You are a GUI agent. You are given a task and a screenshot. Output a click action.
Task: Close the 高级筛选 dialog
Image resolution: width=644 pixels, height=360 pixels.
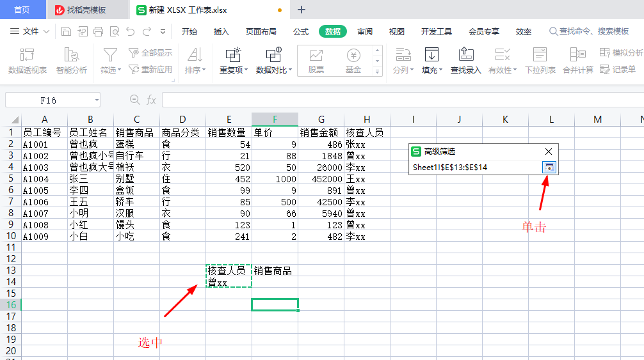[x=549, y=152]
